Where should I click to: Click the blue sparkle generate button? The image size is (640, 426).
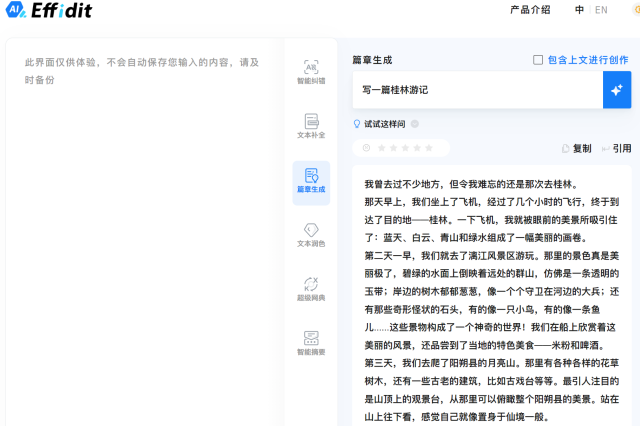[x=616, y=90]
